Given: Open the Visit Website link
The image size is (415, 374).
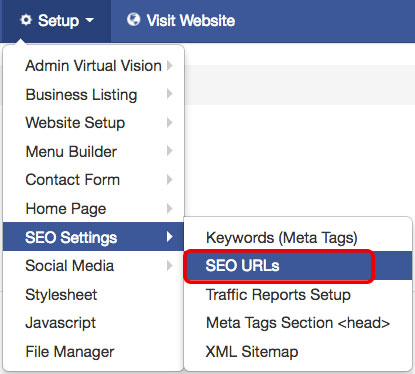Looking at the screenshot, I should 191,20.
